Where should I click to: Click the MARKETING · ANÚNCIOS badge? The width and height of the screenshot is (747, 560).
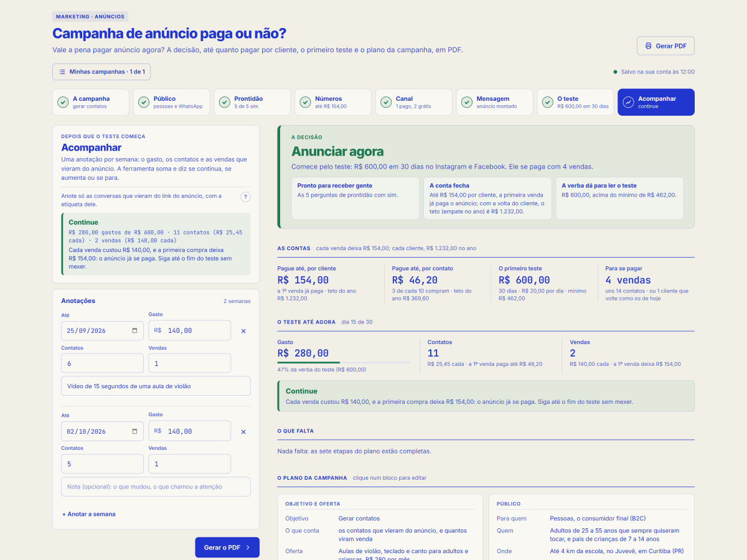pos(90,17)
